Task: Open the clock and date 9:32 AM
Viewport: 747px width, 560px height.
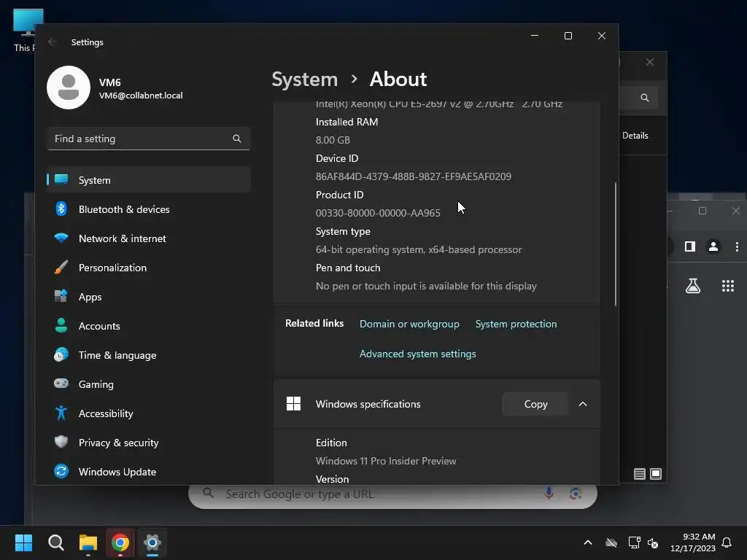Action: tap(693, 542)
